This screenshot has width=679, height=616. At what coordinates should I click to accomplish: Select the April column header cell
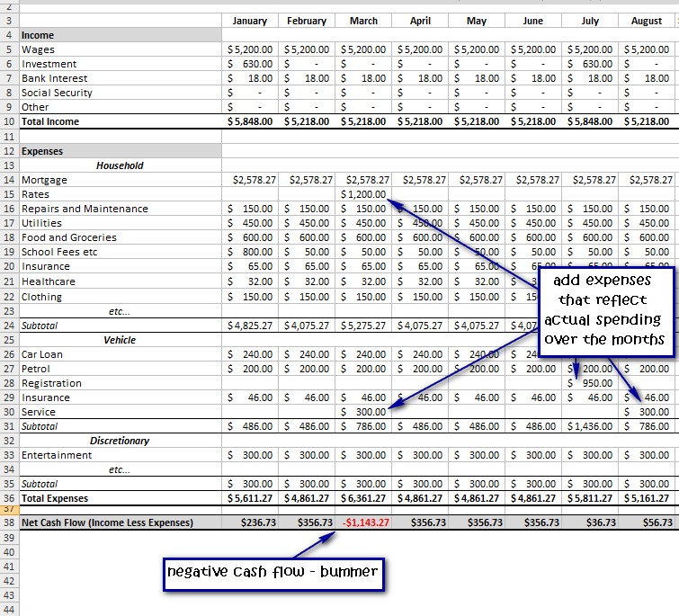tap(420, 21)
